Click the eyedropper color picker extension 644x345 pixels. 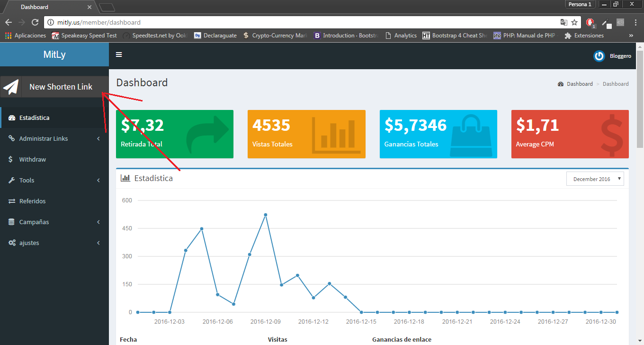(x=606, y=22)
